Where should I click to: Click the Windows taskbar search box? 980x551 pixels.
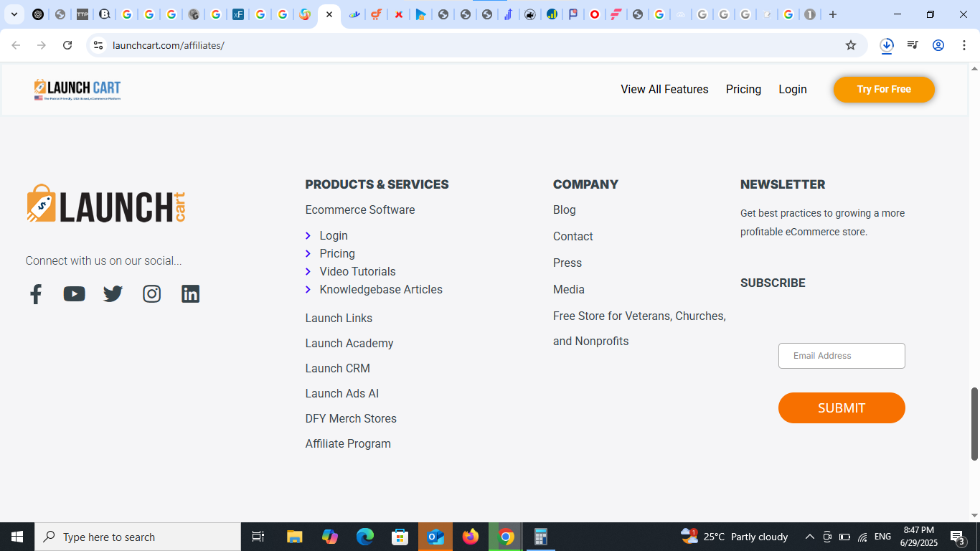(x=138, y=537)
